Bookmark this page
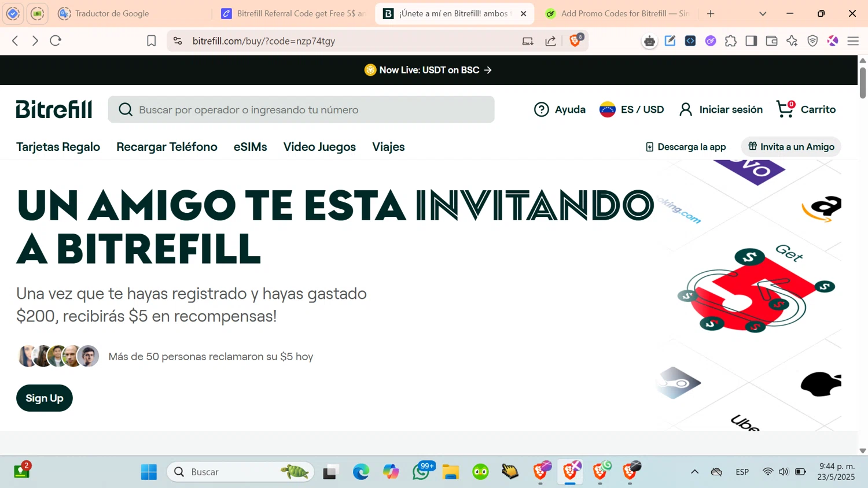The width and height of the screenshot is (868, 488). (152, 41)
